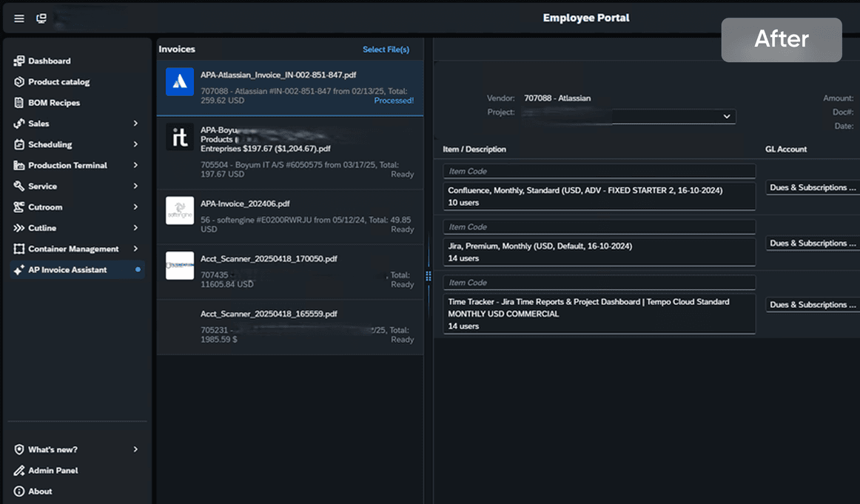
Task: Click the Admin Panel pencil icon
Action: [x=19, y=470]
